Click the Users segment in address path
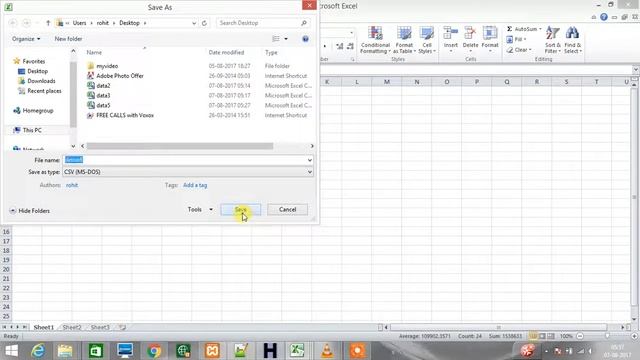Viewport: 640px width, 360px height. (79, 23)
